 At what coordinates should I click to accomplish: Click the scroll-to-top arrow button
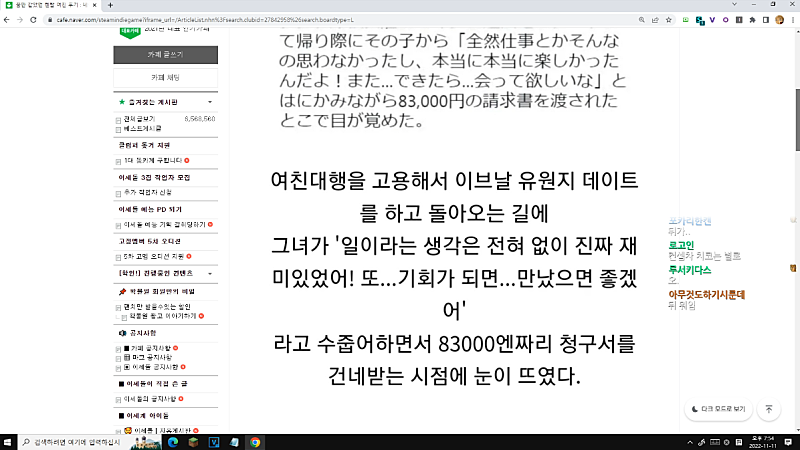click(769, 409)
